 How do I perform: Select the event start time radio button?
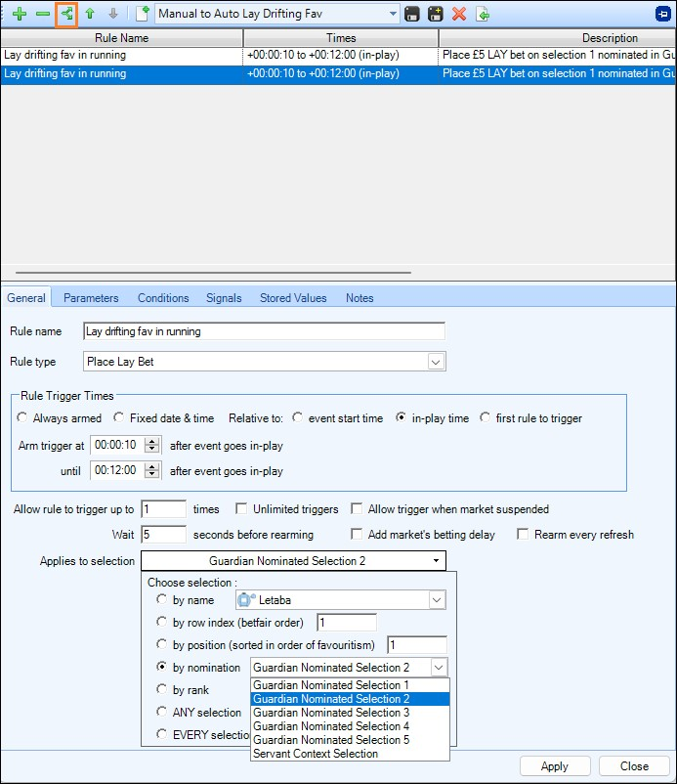click(298, 417)
